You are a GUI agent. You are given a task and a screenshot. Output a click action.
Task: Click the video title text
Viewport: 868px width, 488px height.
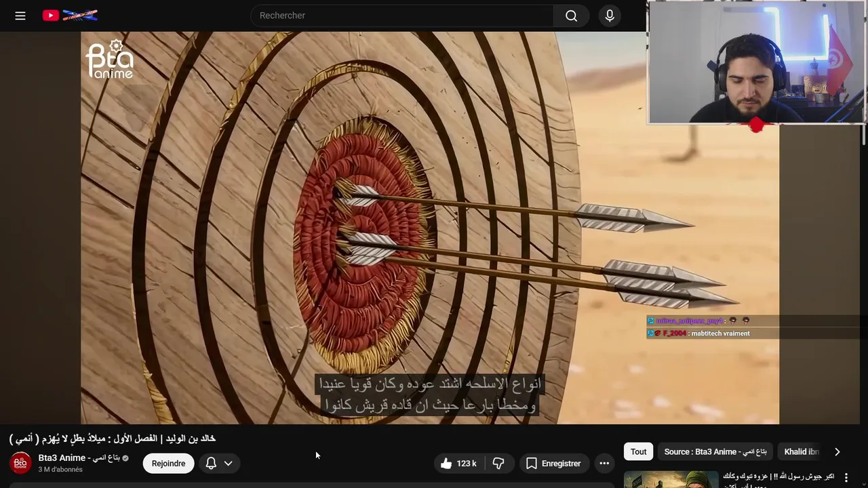coord(113,439)
